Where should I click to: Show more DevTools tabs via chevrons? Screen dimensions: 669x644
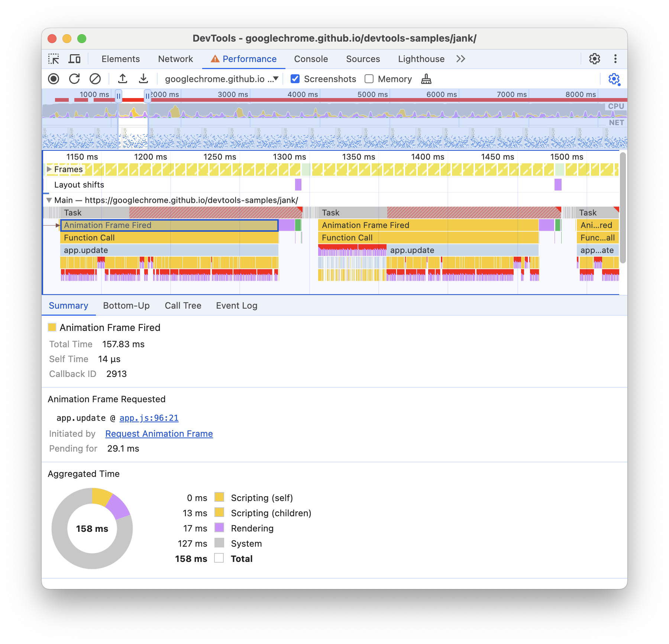461,59
